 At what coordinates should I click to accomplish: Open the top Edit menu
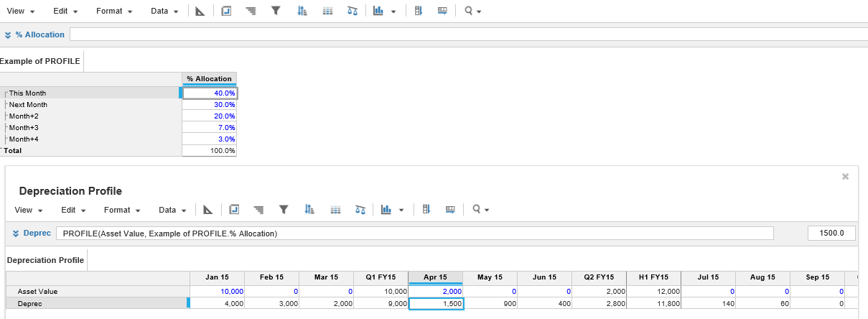pos(65,11)
